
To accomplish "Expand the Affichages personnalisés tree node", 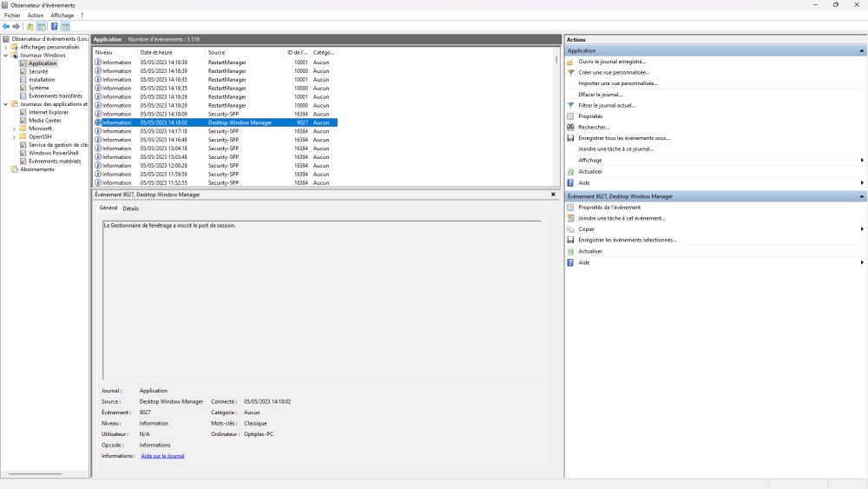I will [x=5, y=47].
